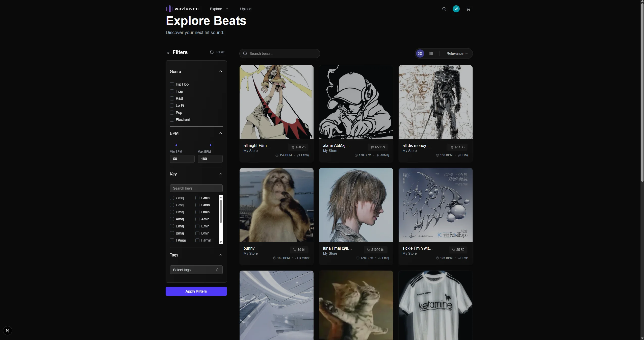
Task: Open the search icon in header
Action: pos(444,9)
